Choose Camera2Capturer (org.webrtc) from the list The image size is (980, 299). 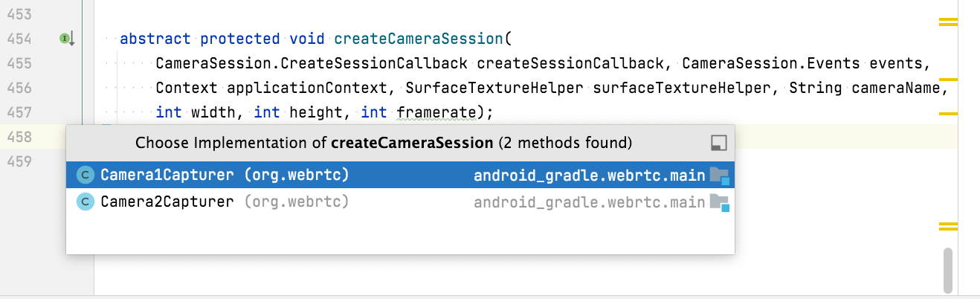point(400,202)
